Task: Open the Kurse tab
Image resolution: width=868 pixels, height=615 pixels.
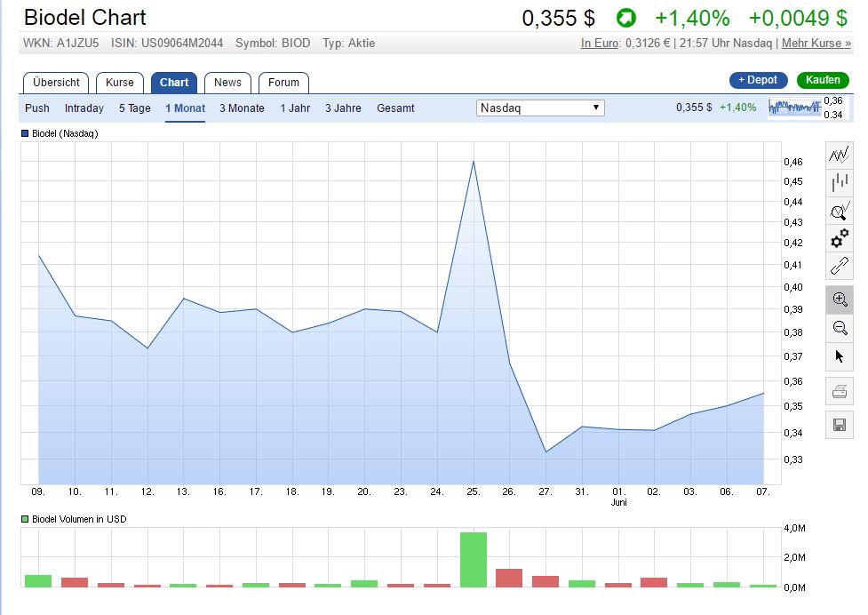Action: (x=120, y=83)
